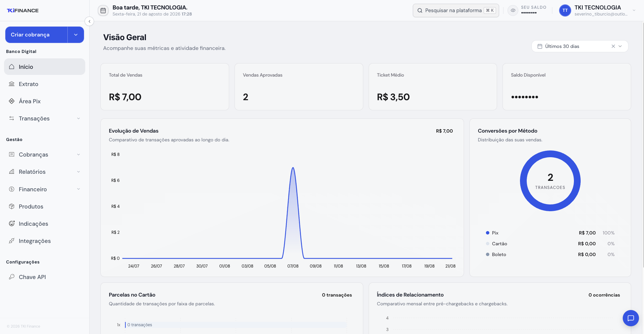Expand the Transações submenu chevron
Screen dimensions: 644x334
79,118
